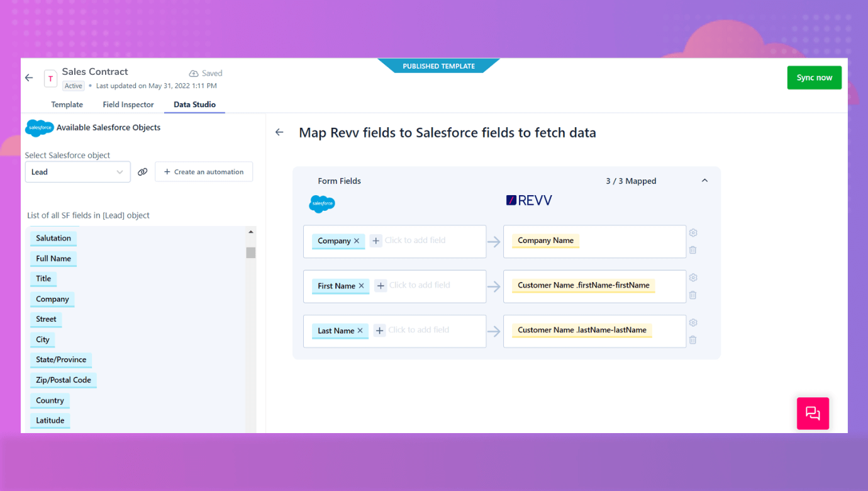Click the Active status badge
Image resolution: width=868 pixels, height=491 pixels.
click(x=73, y=86)
